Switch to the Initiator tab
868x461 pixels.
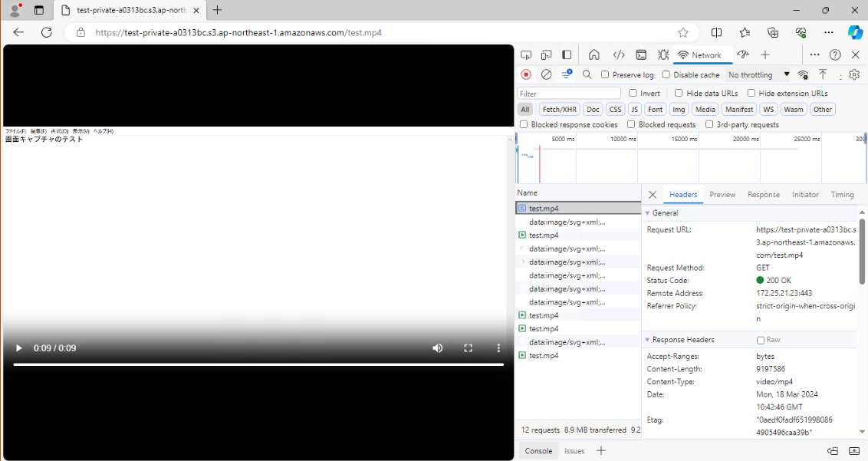805,195
